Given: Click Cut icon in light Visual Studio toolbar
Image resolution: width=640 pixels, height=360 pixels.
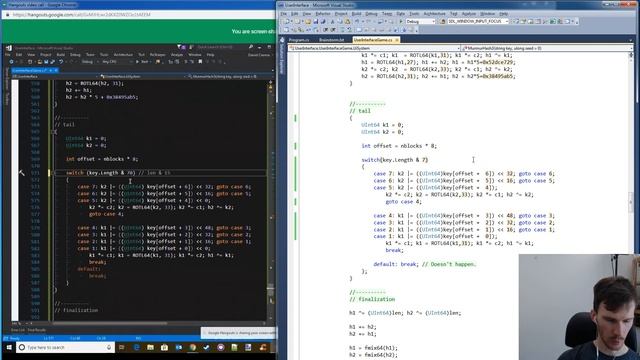Looking at the screenshot, I should [x=333, y=22].
